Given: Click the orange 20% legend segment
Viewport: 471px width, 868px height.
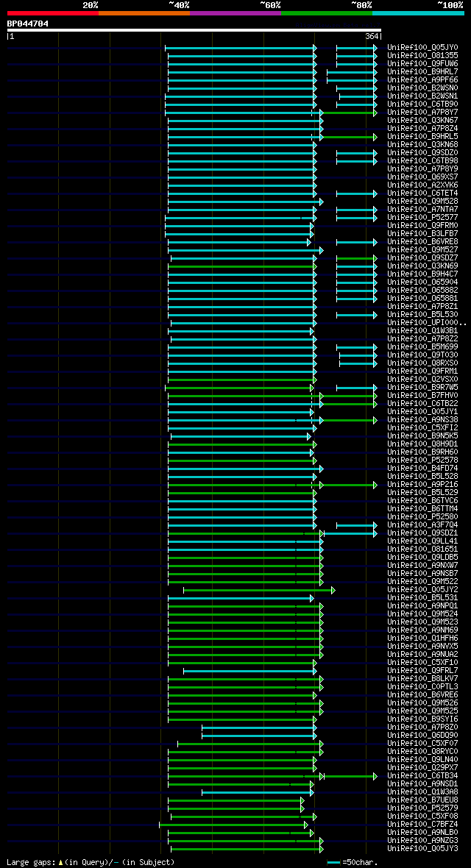Looking at the screenshot, I should point(144,13).
